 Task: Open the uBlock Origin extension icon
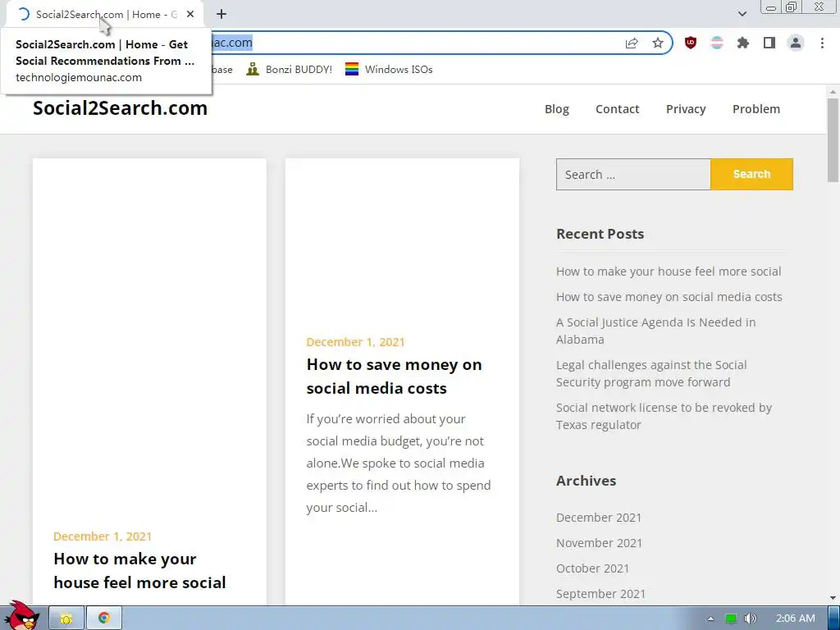click(x=691, y=43)
